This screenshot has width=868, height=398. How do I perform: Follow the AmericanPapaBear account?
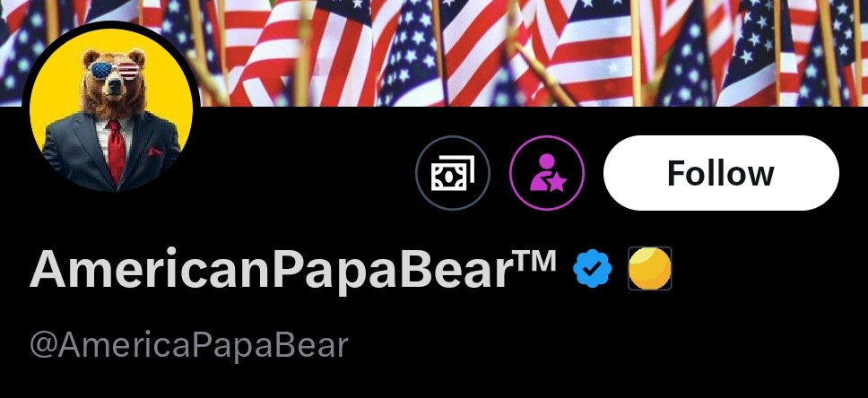pos(721,173)
